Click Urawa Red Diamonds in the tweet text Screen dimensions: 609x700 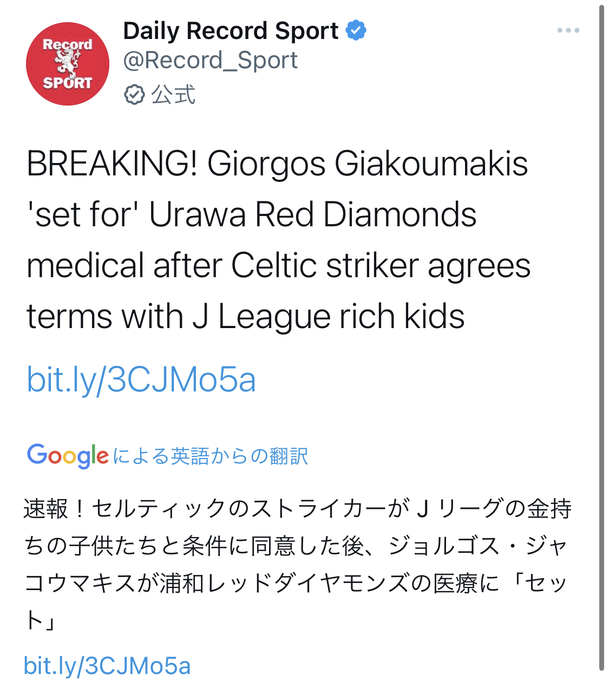313,214
